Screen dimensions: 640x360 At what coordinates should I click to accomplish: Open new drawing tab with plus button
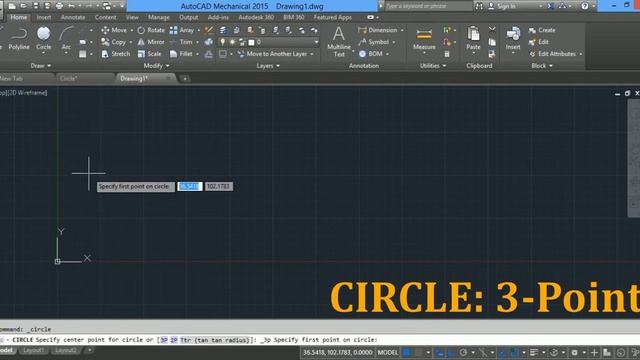pos(185,78)
